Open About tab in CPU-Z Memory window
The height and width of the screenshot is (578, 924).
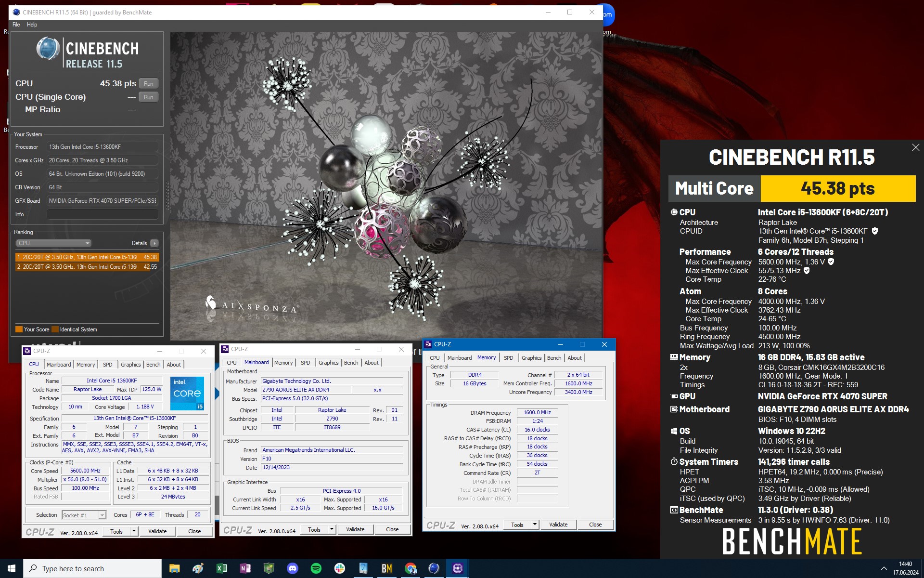[x=575, y=358]
